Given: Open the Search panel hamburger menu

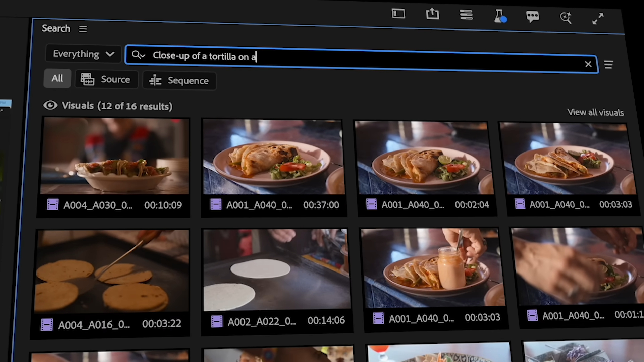Looking at the screenshot, I should point(83,29).
